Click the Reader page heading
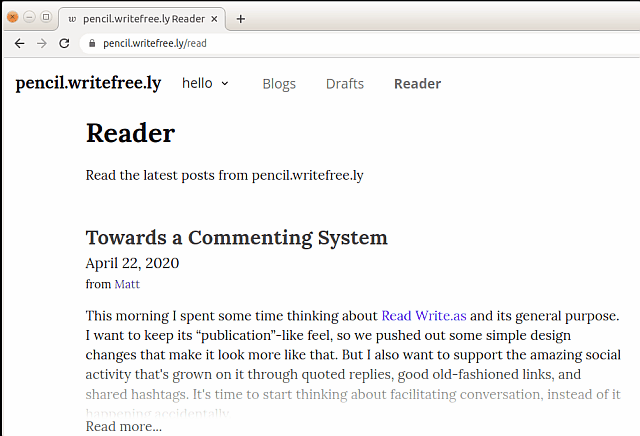The height and width of the screenshot is (436, 640). (131, 133)
